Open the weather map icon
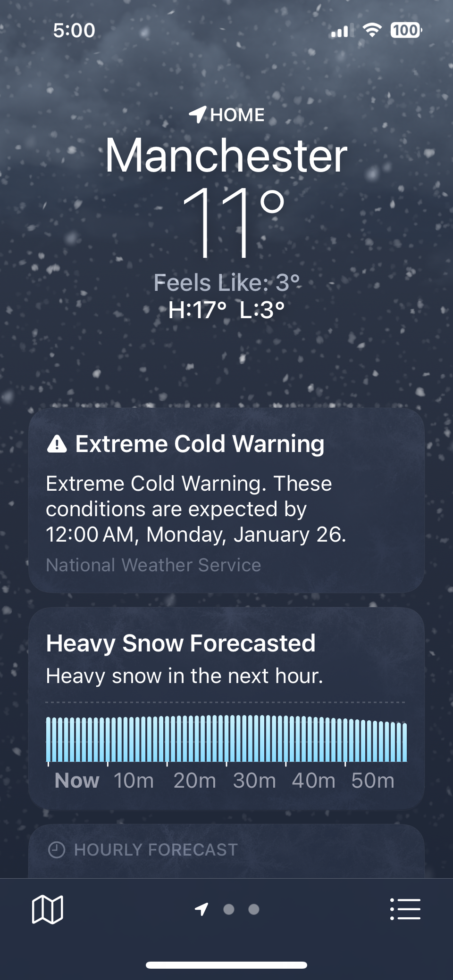Screen dimensions: 453x980 [47, 909]
